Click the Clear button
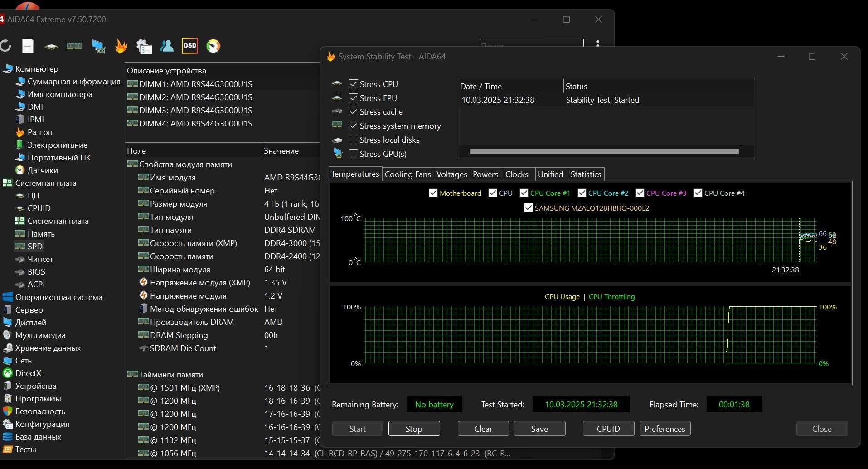This screenshot has height=469, width=868. click(483, 429)
